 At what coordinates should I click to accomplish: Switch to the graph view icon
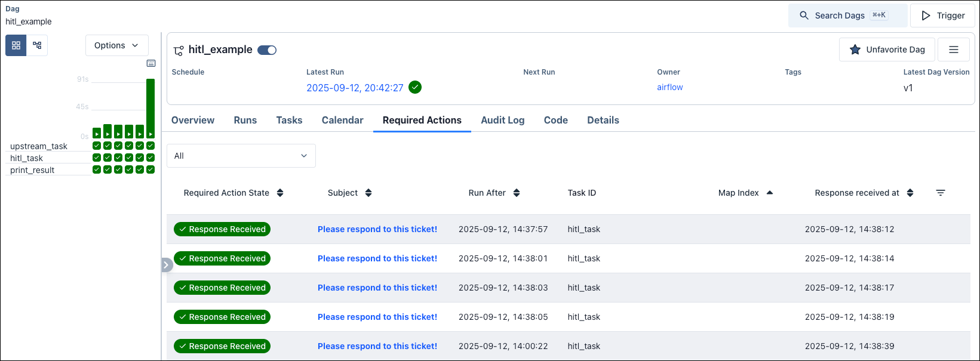(37, 45)
